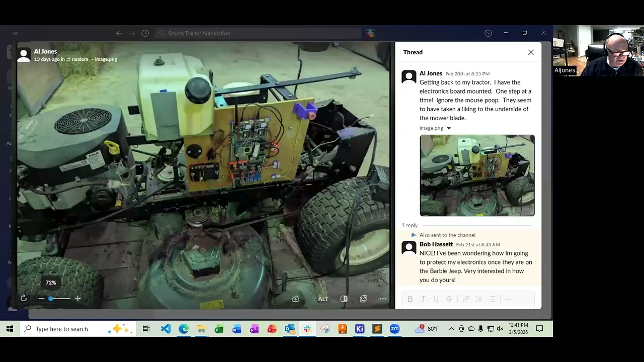
Task: Show more formatting options in reply box
Action: coord(509,299)
